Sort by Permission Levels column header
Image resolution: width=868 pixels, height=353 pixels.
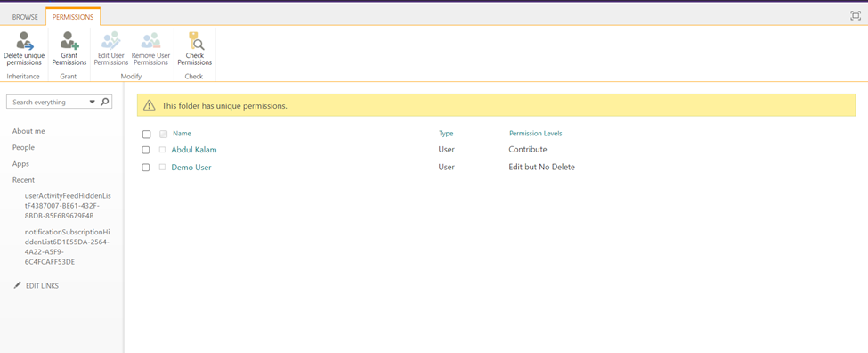click(x=535, y=134)
